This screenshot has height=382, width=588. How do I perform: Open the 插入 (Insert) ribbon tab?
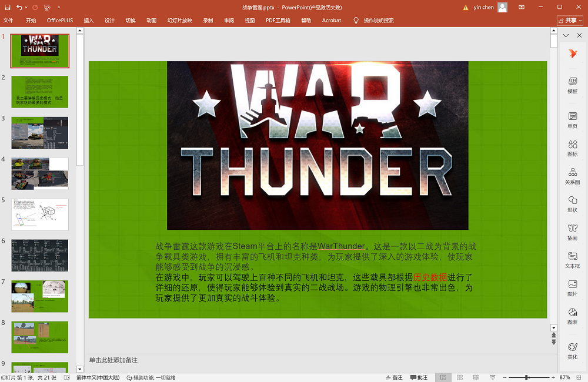[88, 21]
